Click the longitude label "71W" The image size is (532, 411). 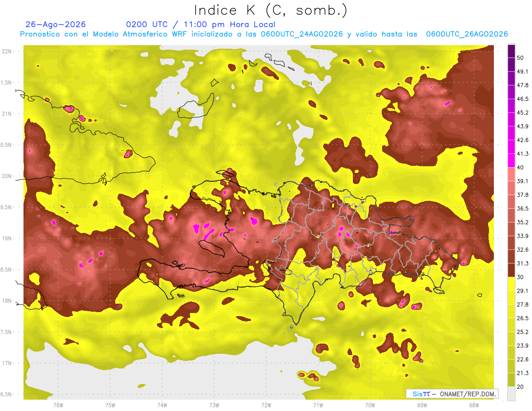click(x=318, y=405)
